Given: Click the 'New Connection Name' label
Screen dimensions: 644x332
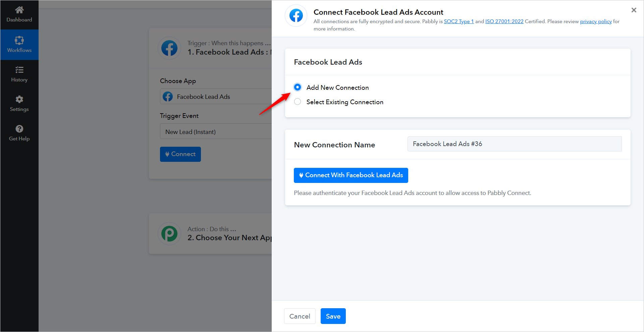Looking at the screenshot, I should point(334,145).
